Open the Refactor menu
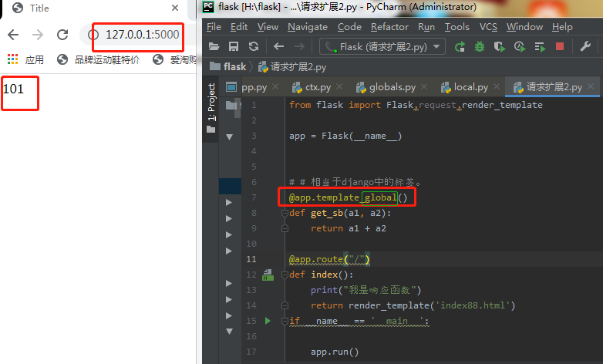Image resolution: width=603 pixels, height=364 pixels. coord(389,27)
